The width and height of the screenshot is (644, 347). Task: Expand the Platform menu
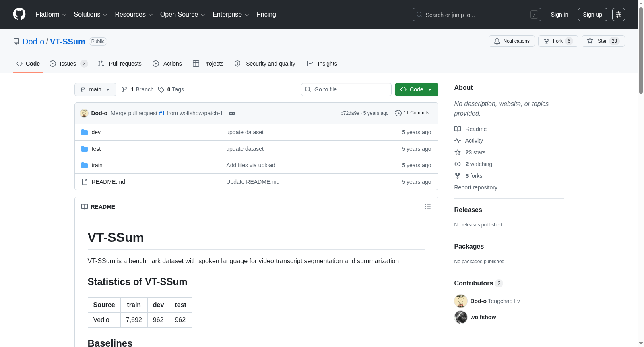(51, 15)
